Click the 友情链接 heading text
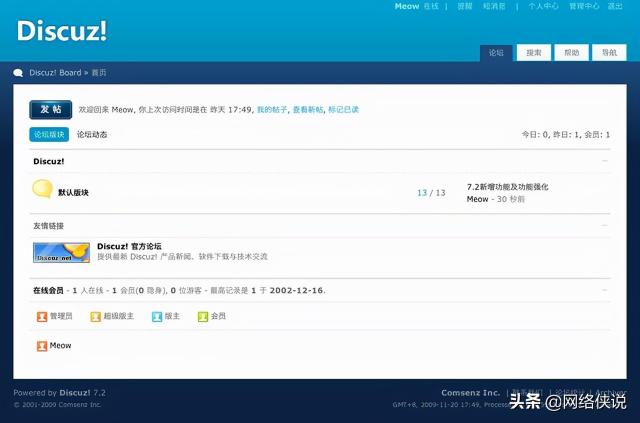 click(x=48, y=226)
